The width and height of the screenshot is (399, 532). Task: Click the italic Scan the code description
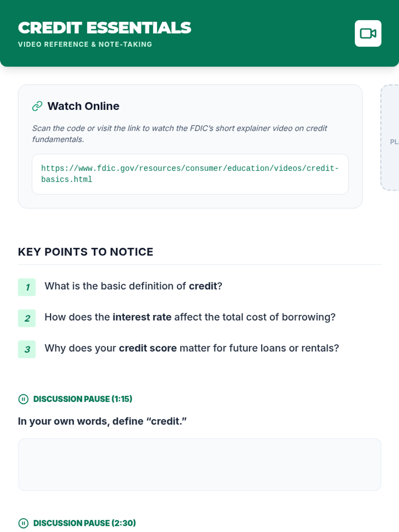click(180, 134)
